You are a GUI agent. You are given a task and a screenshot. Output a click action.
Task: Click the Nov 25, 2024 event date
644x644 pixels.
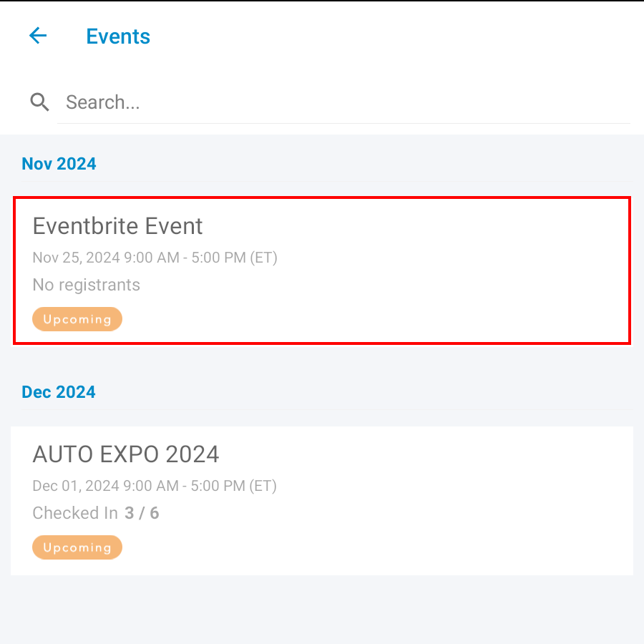click(77, 258)
